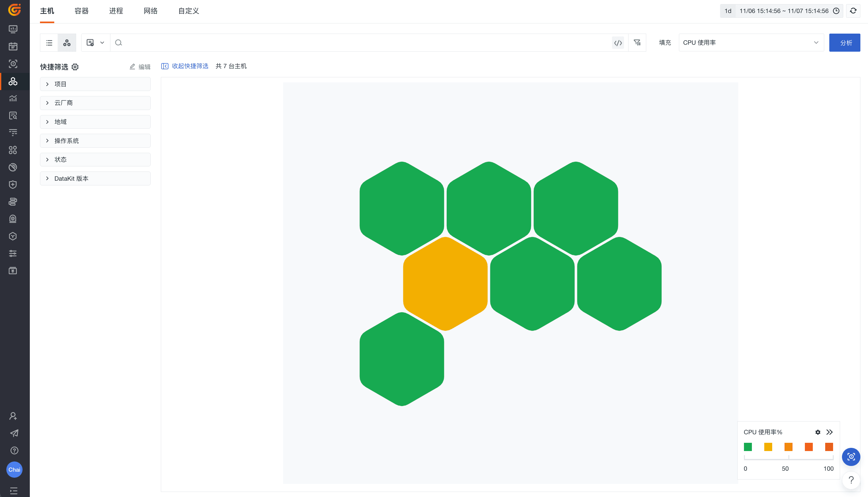Expand the DataKit 版本 filter group
Image resolution: width=868 pixels, height=497 pixels.
click(95, 178)
